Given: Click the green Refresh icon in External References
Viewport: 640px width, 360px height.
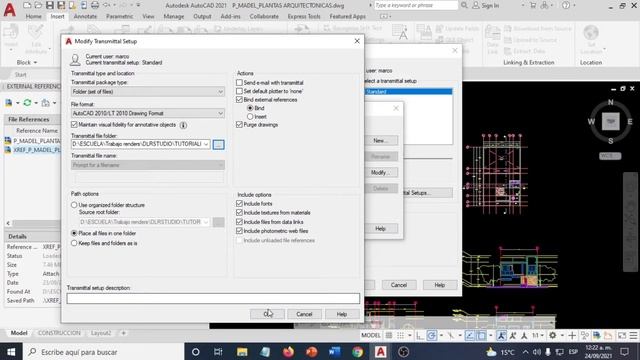Looking at the screenshot, I should pyautogui.click(x=27, y=103).
